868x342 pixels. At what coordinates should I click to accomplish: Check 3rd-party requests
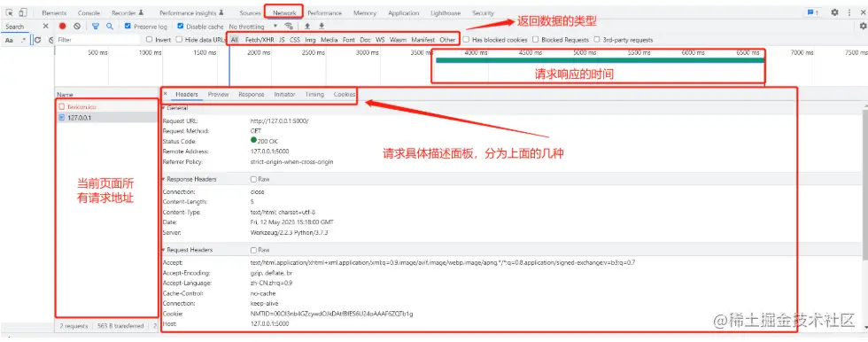597,40
